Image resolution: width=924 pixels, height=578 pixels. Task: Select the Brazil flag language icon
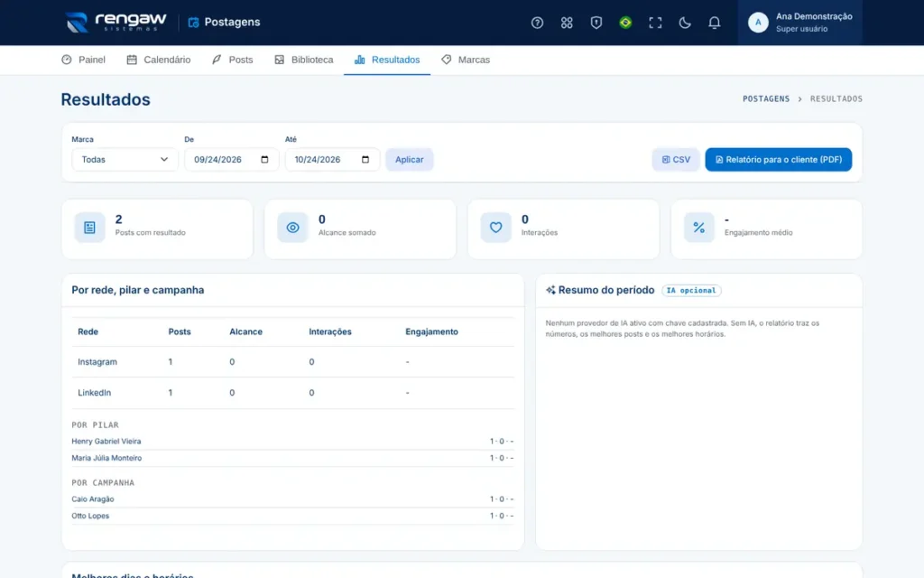625,23
